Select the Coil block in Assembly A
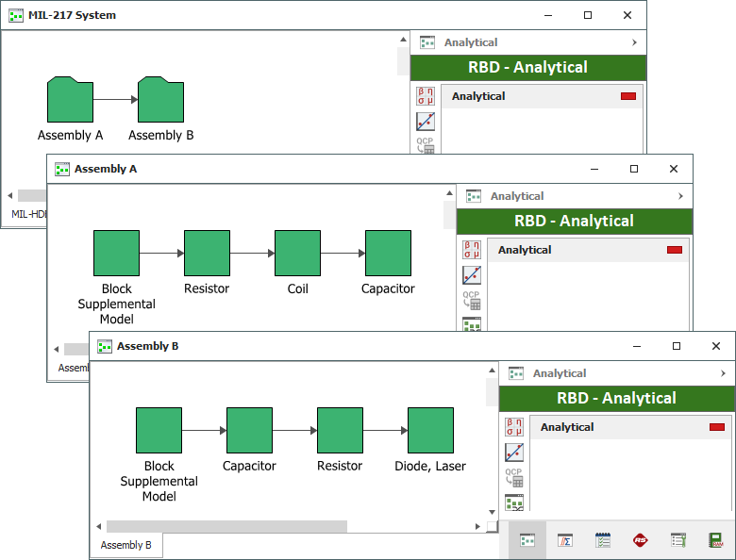 click(297, 254)
